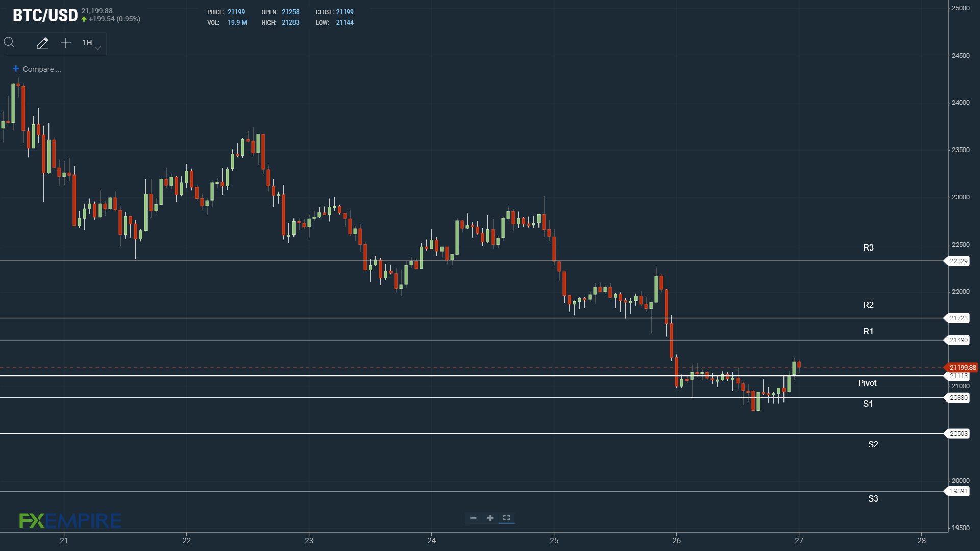Open the Compare symbols option
The image size is (980, 551).
tap(37, 69)
